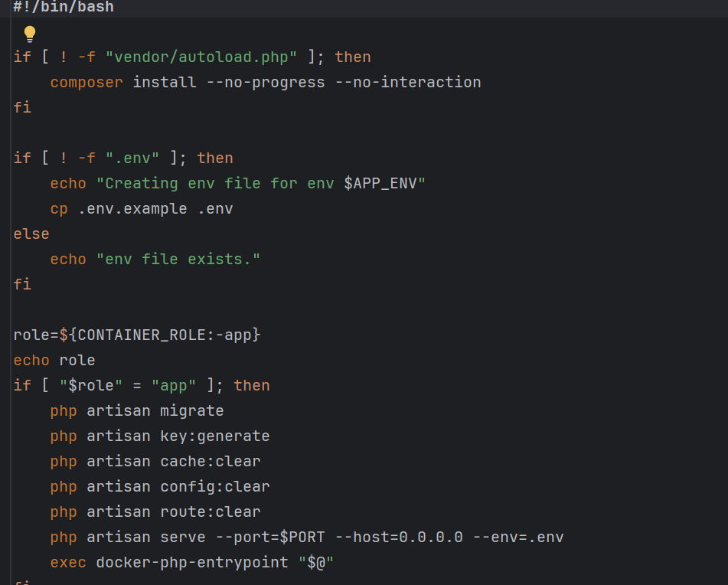Image resolution: width=728 pixels, height=585 pixels.
Task: Click "cache:clear" in artisan command
Action: pos(211,462)
